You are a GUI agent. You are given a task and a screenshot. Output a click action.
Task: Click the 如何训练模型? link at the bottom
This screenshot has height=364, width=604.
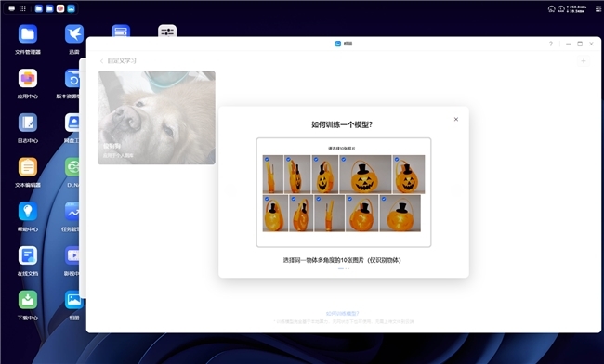(343, 314)
